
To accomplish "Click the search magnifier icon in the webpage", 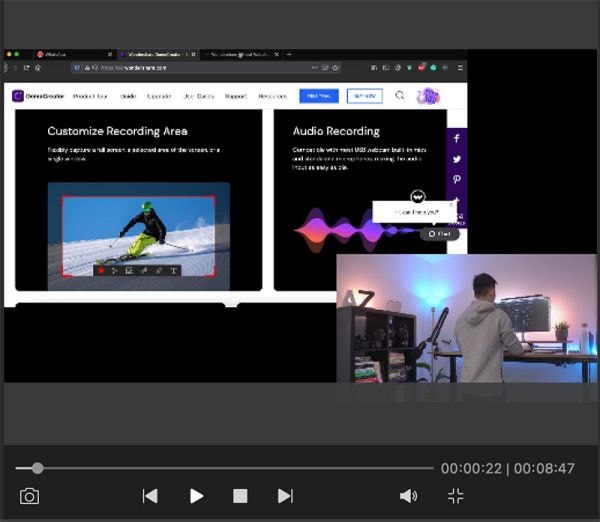I will coord(399,95).
